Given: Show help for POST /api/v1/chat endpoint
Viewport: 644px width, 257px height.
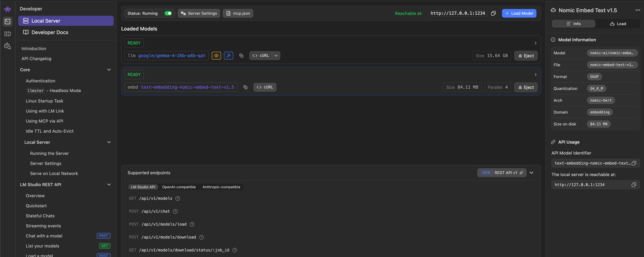Looking at the screenshot, I should pos(175,211).
